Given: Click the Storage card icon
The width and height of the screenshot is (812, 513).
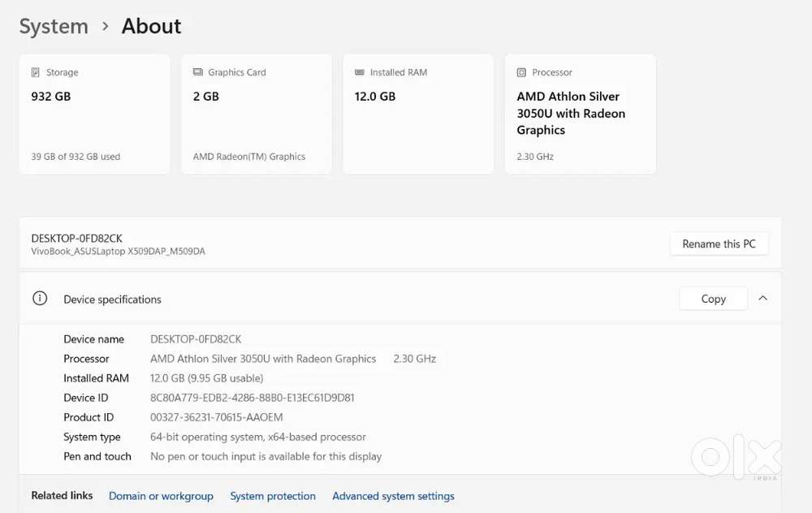Looking at the screenshot, I should pyautogui.click(x=35, y=72).
